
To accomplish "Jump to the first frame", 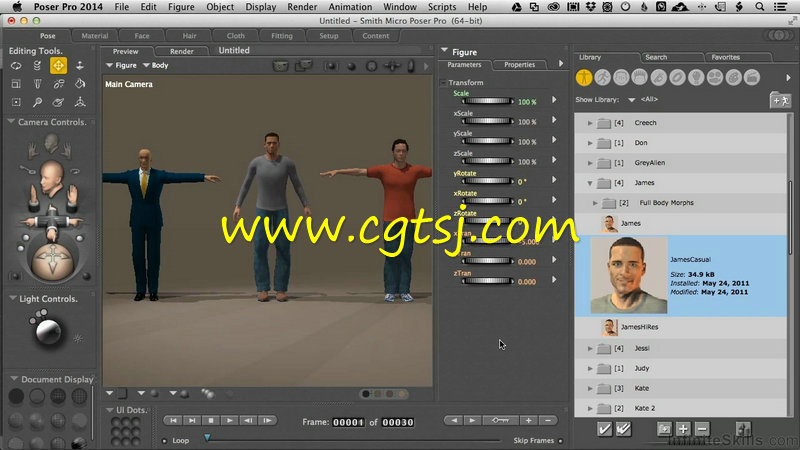I will tap(173, 420).
